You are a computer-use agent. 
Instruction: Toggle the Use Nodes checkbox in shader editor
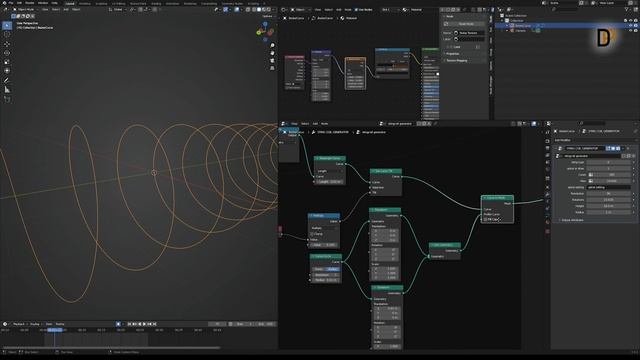coord(356,9)
